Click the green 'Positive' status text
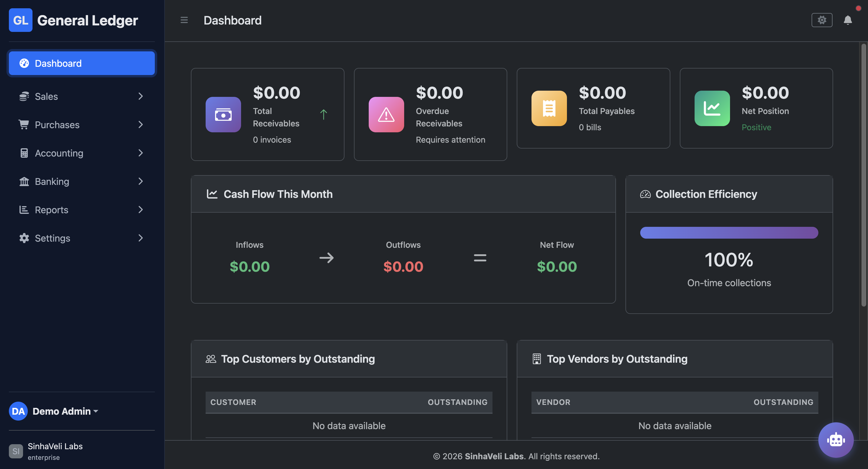This screenshot has height=469, width=868. 756,127
